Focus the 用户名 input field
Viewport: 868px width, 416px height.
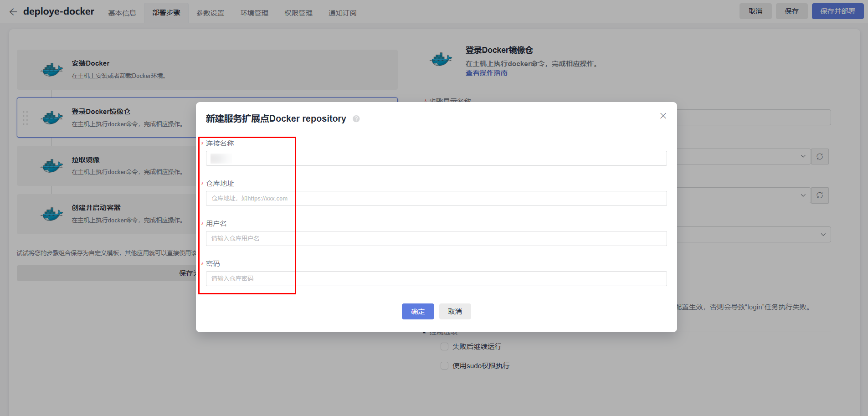[x=437, y=239]
